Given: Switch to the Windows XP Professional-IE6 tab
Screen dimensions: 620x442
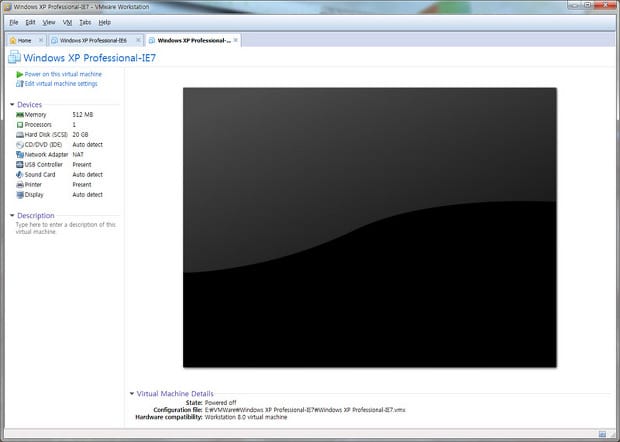Looking at the screenshot, I should click(x=91, y=41).
